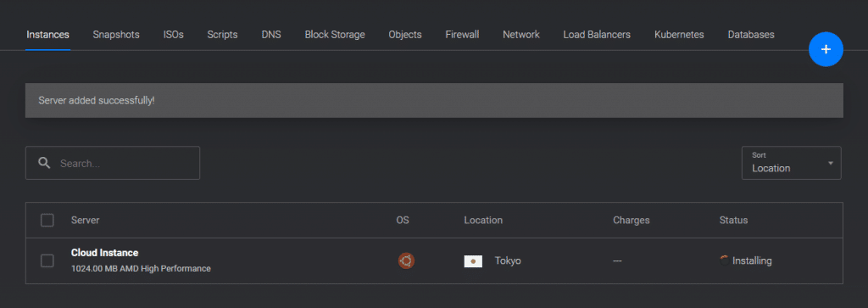Click the magnifying glass search icon
The height and width of the screenshot is (308, 868).
pos(44,163)
